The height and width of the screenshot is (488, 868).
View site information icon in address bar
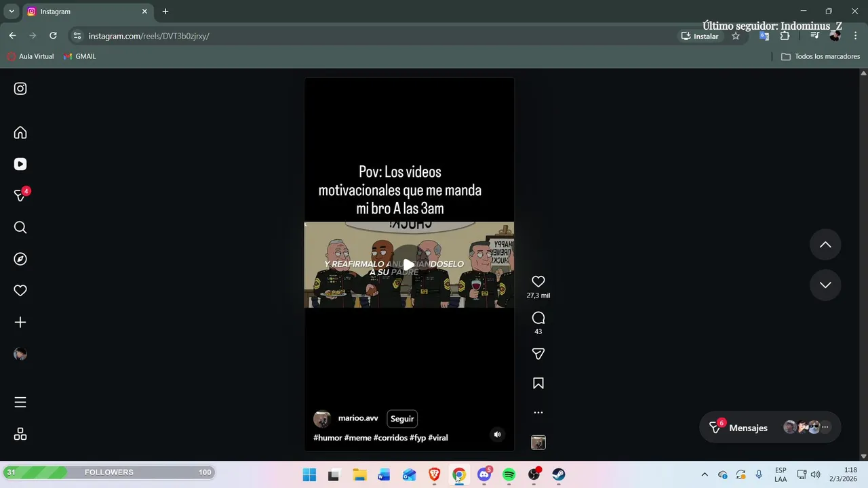click(77, 36)
